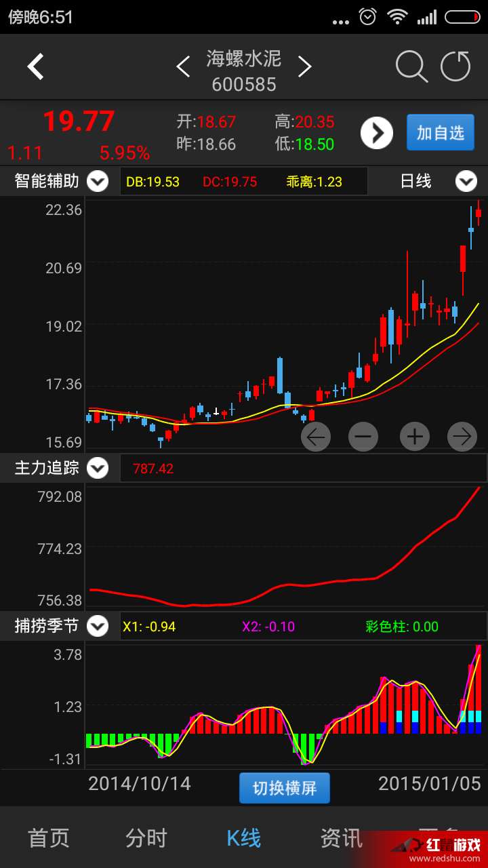Open quote details round arrow button
The image size is (488, 868).
point(377,133)
